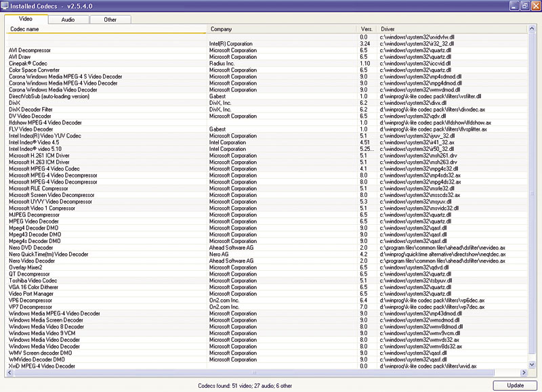Maximize the Installed Codecs window

coord(525,6)
